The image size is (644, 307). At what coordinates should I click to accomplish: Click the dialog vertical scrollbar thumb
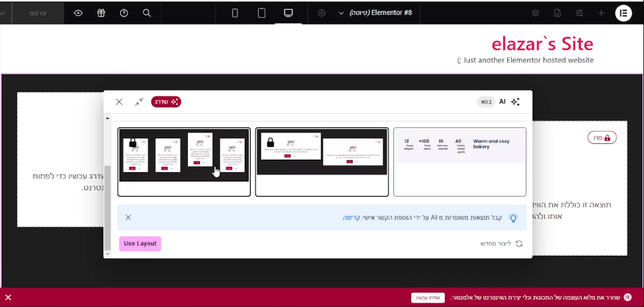[108, 208]
